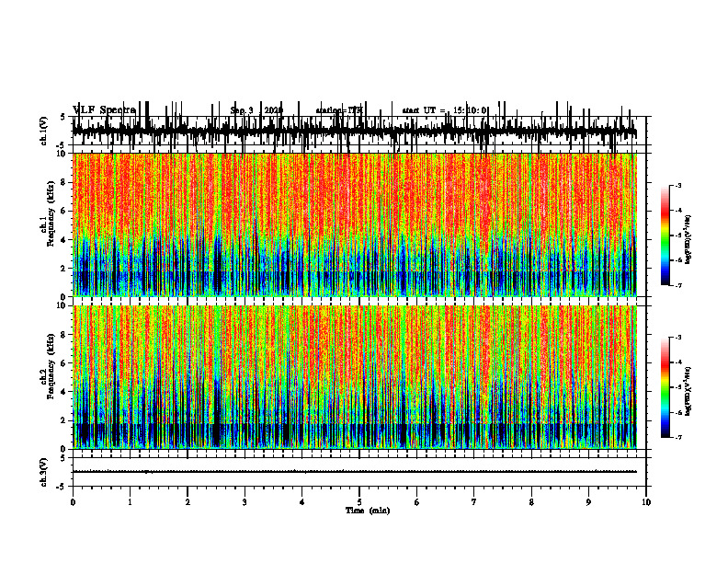Click the ch.2 colorbar '-7' value
The image size is (728, 563).
click(677, 437)
